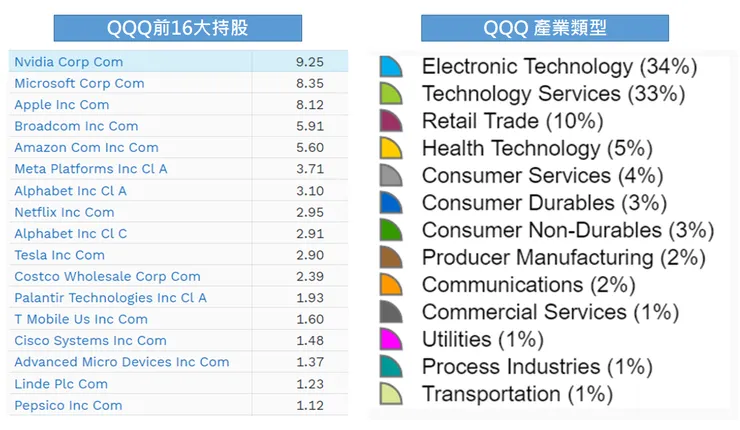Screen dimensions: 740x430
Task: Open Palantir Technologies Inc Cl A
Action: [x=110, y=298]
